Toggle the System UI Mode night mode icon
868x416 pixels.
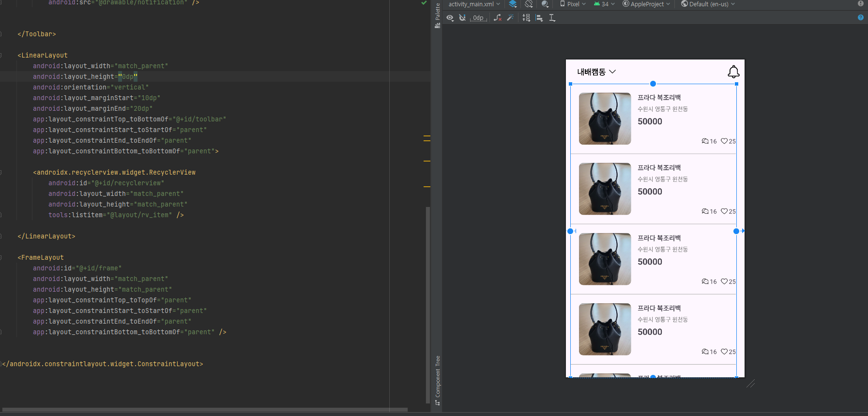coord(545,4)
